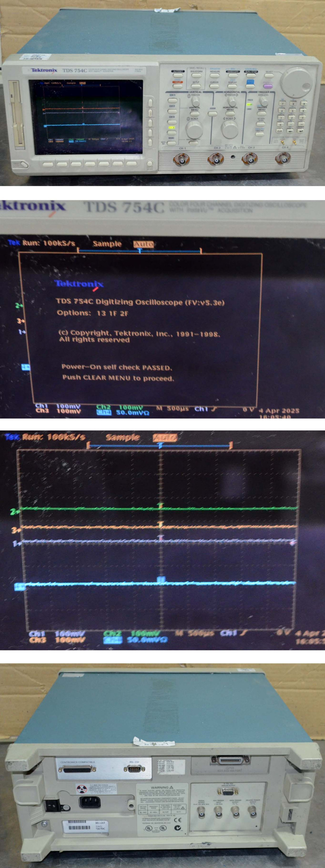
Task: Tap the keypad CLR key
Action: click(279, 131)
